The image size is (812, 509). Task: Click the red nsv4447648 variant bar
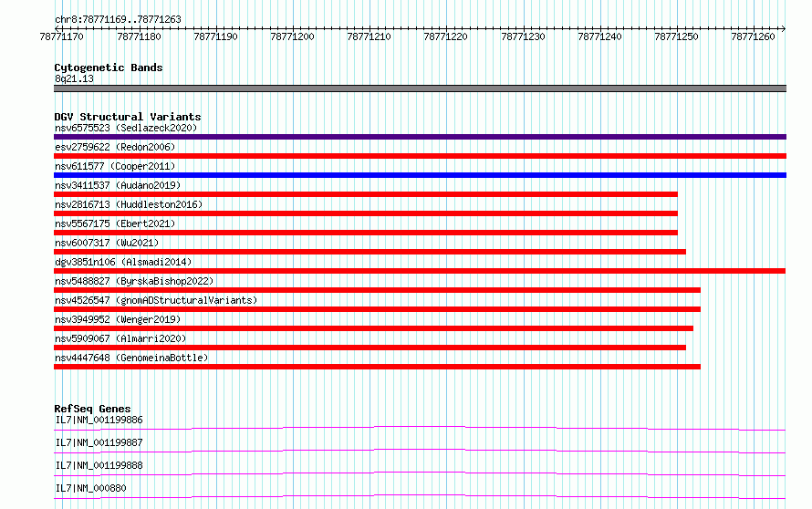pyautogui.click(x=377, y=367)
